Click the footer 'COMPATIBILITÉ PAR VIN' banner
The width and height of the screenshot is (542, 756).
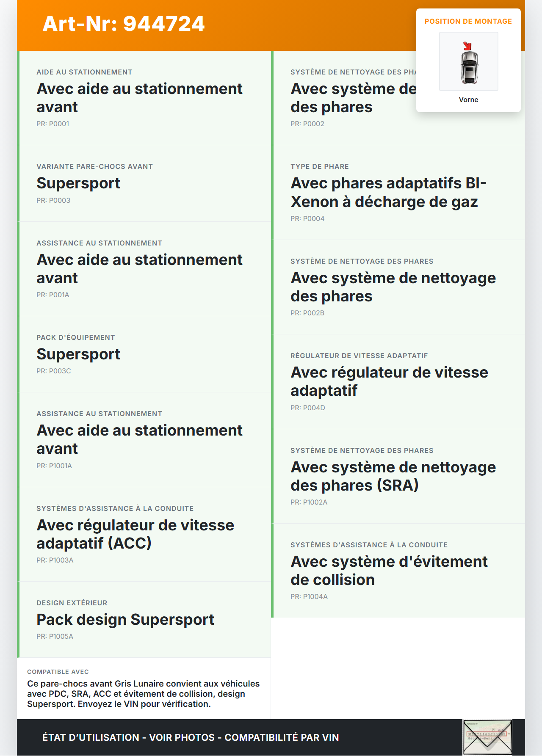pyautogui.click(x=191, y=737)
